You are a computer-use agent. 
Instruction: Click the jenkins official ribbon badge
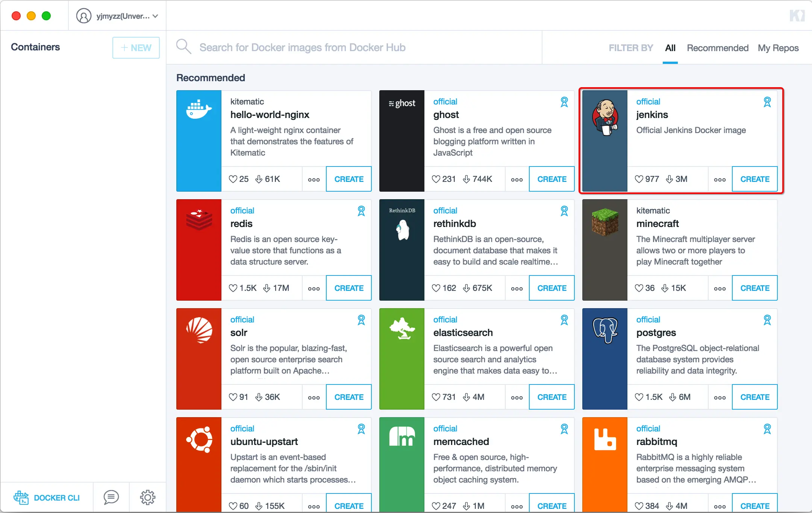pyautogui.click(x=767, y=102)
